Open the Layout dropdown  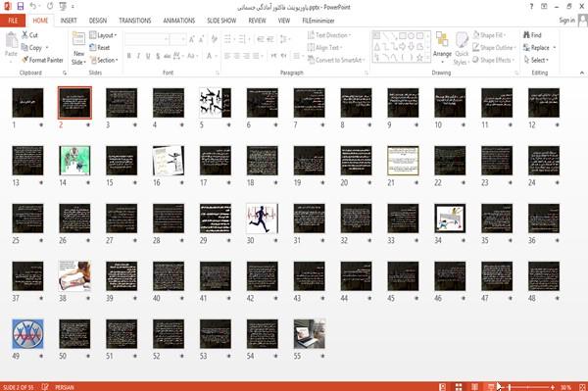103,35
